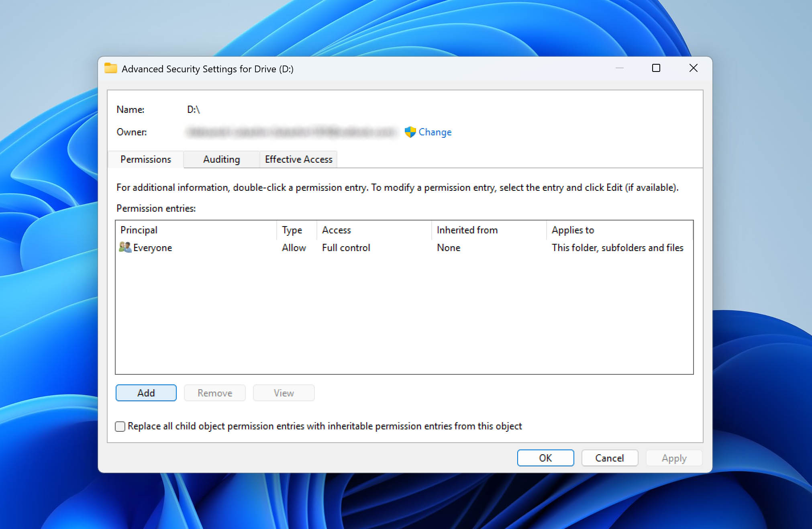Click the folder icon in title bar
812x529 pixels.
pyautogui.click(x=110, y=69)
